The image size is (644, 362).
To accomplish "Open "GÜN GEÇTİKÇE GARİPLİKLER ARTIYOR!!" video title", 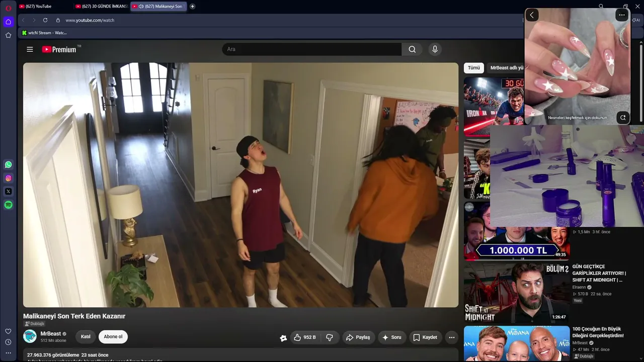I will 599,273.
